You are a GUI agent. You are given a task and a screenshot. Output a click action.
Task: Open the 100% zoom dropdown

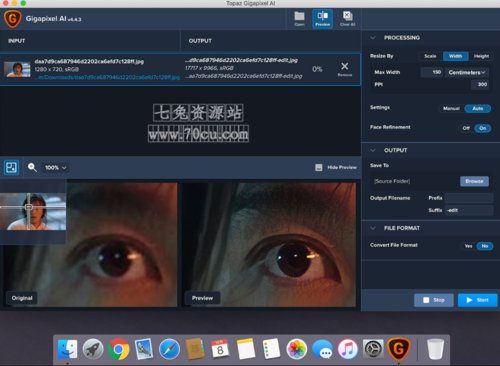pyautogui.click(x=55, y=167)
